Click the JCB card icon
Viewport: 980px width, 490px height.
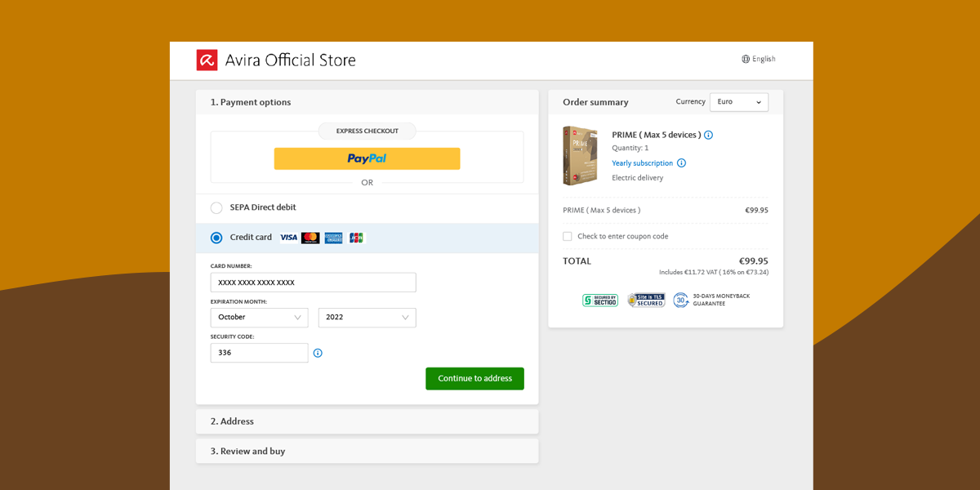(356, 237)
